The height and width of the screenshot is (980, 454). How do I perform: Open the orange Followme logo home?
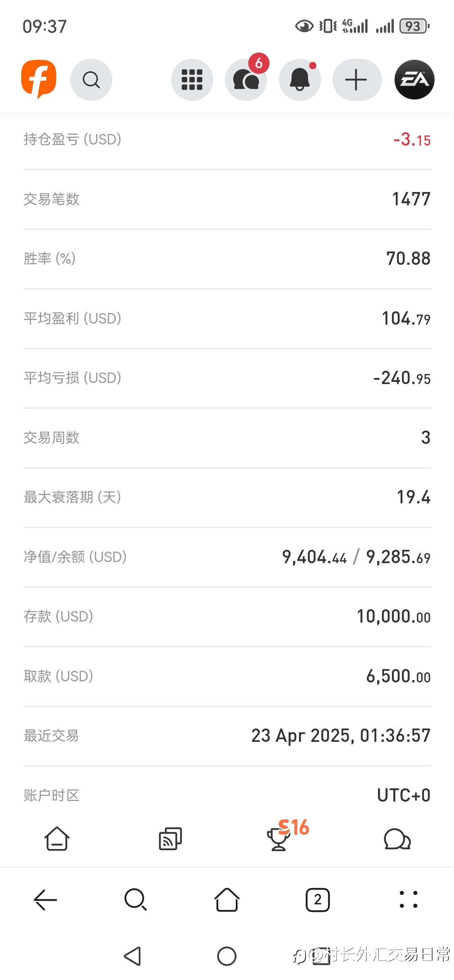(x=39, y=79)
